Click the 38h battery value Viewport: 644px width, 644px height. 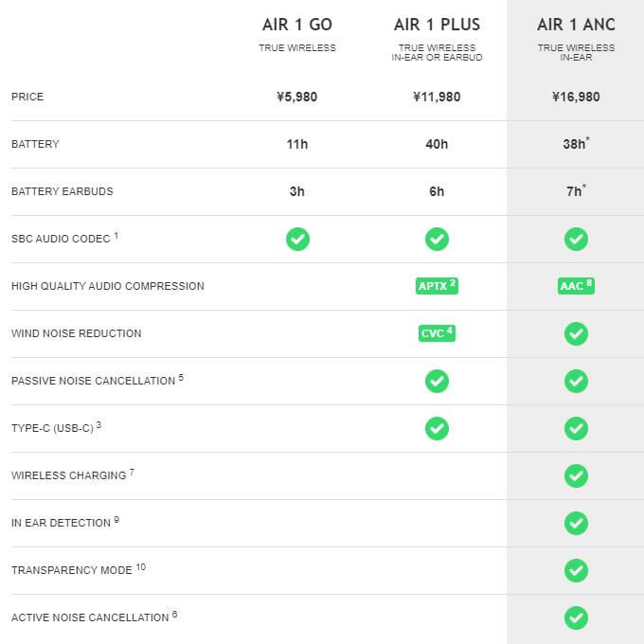coord(576,144)
